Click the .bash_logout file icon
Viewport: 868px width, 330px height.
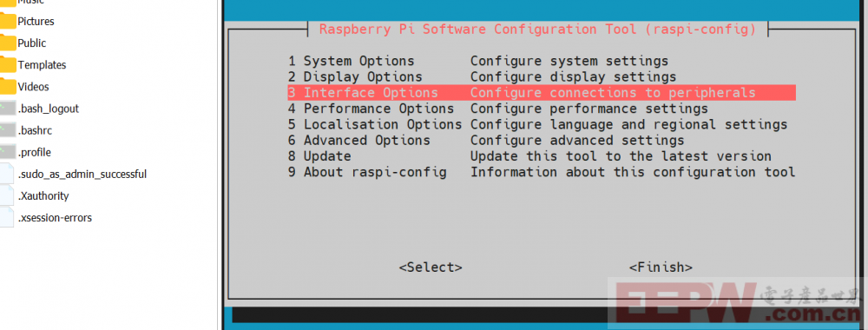coord(7,109)
